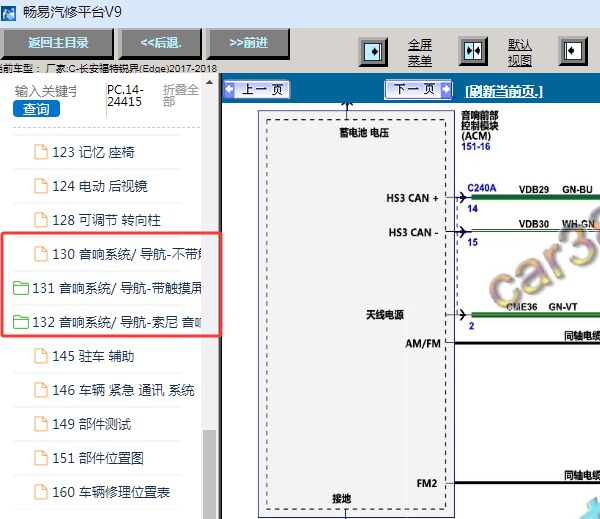Click the document icon of item 146

pos(41,390)
